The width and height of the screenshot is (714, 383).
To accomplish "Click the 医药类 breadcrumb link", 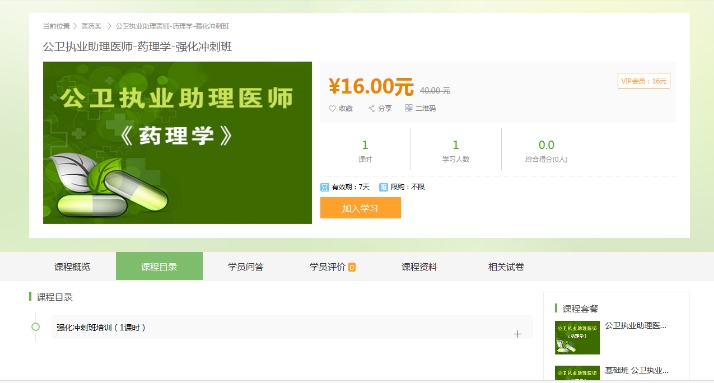I will point(91,26).
